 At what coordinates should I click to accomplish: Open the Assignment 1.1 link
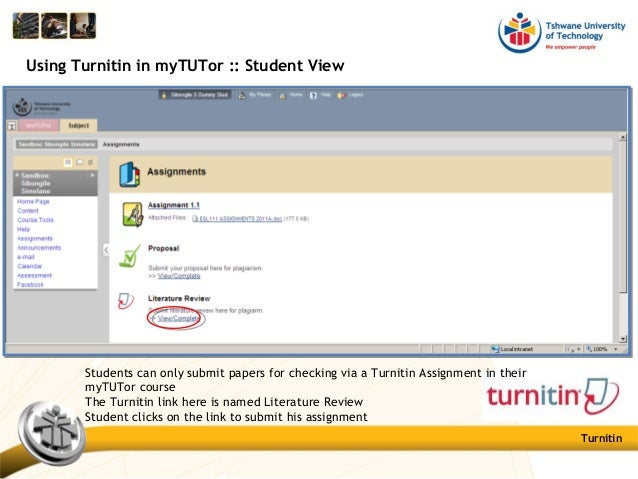click(174, 205)
